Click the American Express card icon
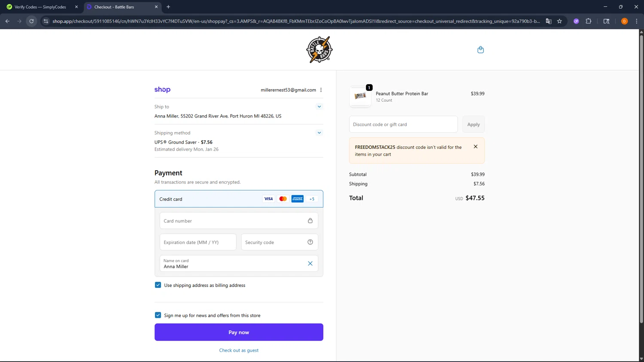 point(298,199)
